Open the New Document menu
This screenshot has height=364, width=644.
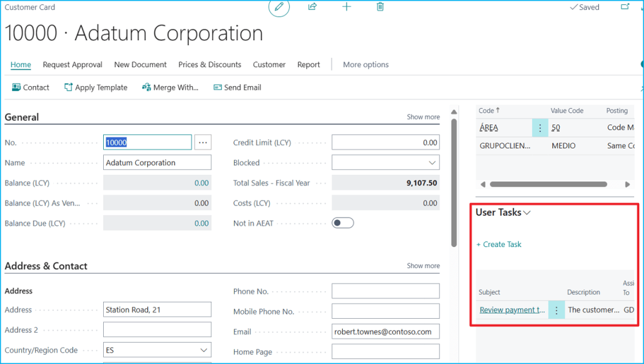click(x=140, y=65)
